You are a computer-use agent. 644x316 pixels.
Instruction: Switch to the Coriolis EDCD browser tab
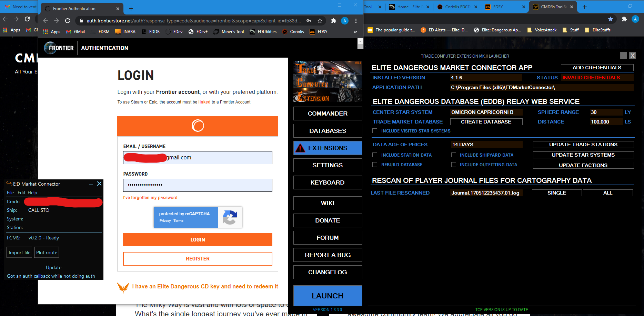pyautogui.click(x=457, y=7)
